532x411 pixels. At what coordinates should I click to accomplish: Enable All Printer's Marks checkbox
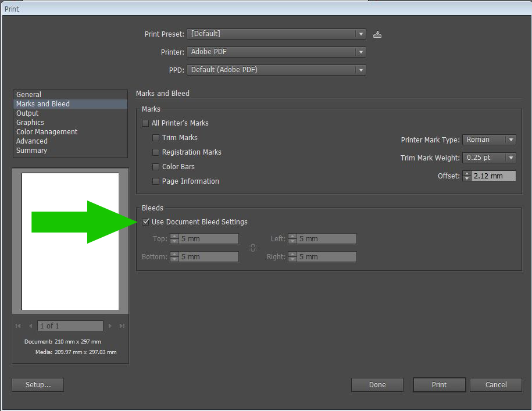[145, 123]
